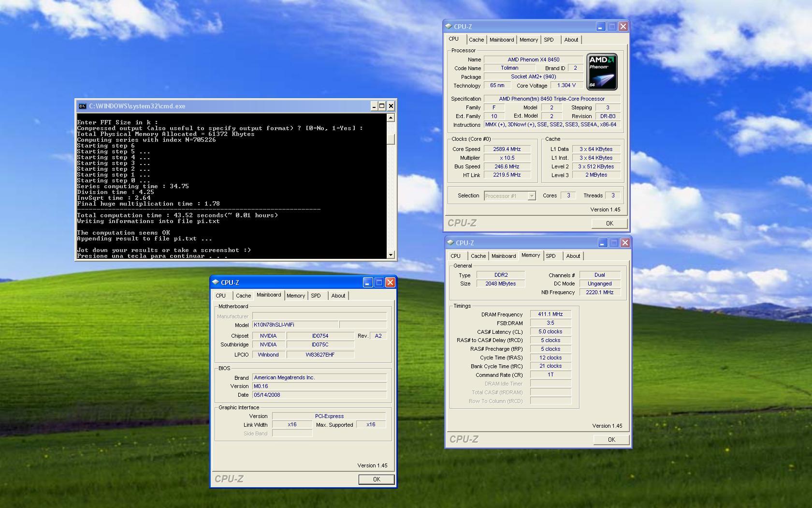
Task: Click the 'K10N78hSLI-WiFi' model field
Action: [x=295, y=325]
